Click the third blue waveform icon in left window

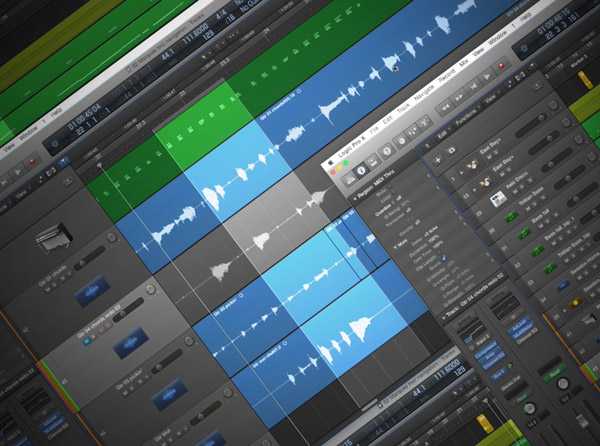pos(170,394)
